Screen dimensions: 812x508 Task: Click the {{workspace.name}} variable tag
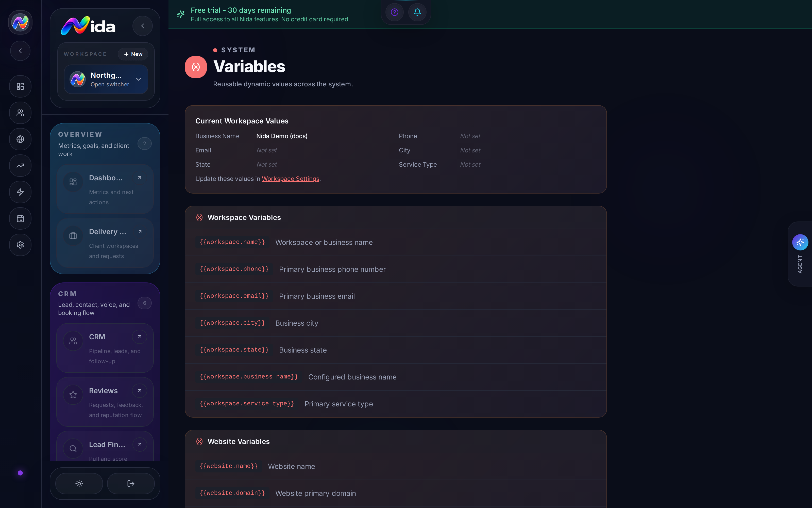pos(232,242)
